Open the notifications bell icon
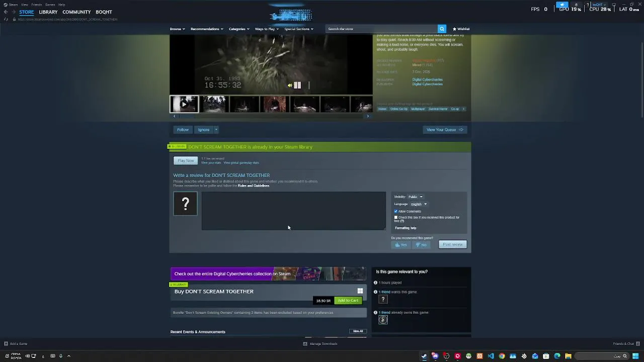This screenshot has width=644, height=362. pos(576,5)
